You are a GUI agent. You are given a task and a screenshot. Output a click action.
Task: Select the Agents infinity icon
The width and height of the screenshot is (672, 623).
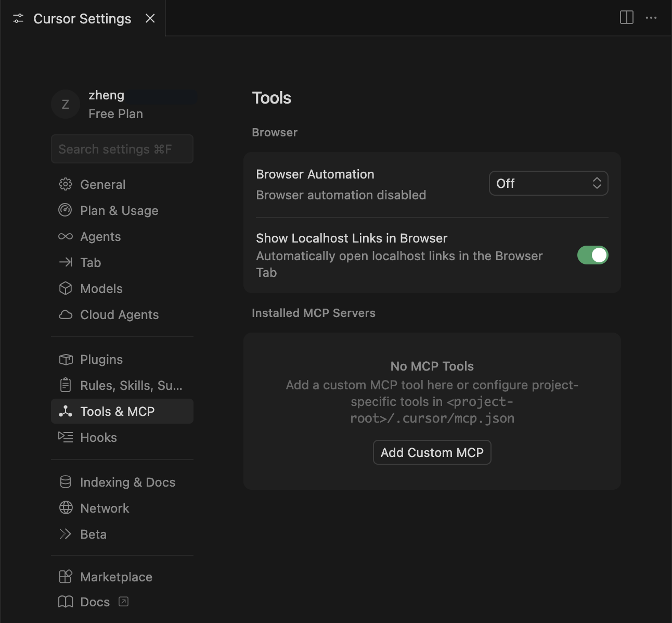coord(66,236)
